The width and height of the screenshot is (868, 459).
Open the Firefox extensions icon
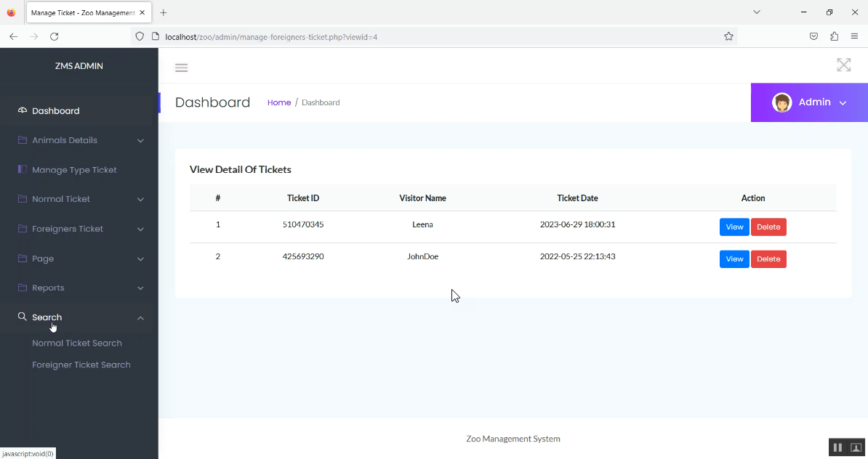[834, 36]
